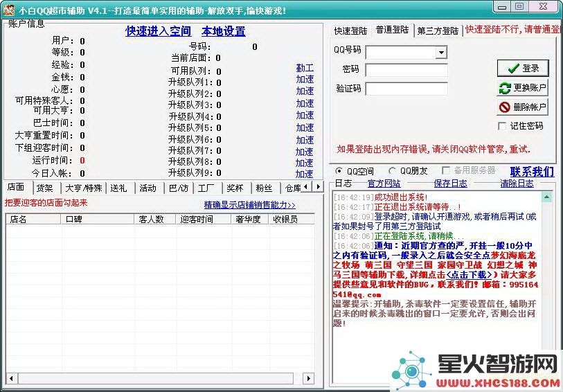
Task: Open the 精确显示店铺销售能力>> link
Action: (249, 205)
